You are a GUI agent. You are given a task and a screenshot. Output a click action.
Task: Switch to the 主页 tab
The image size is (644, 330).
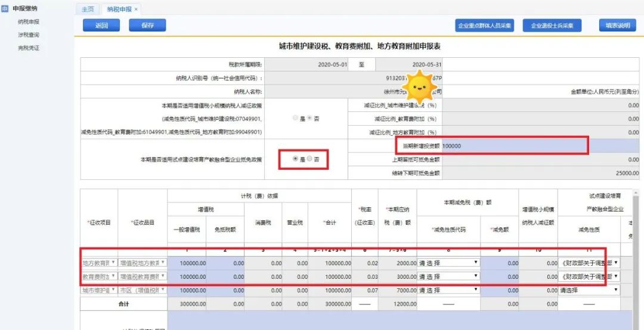pyautogui.click(x=88, y=10)
